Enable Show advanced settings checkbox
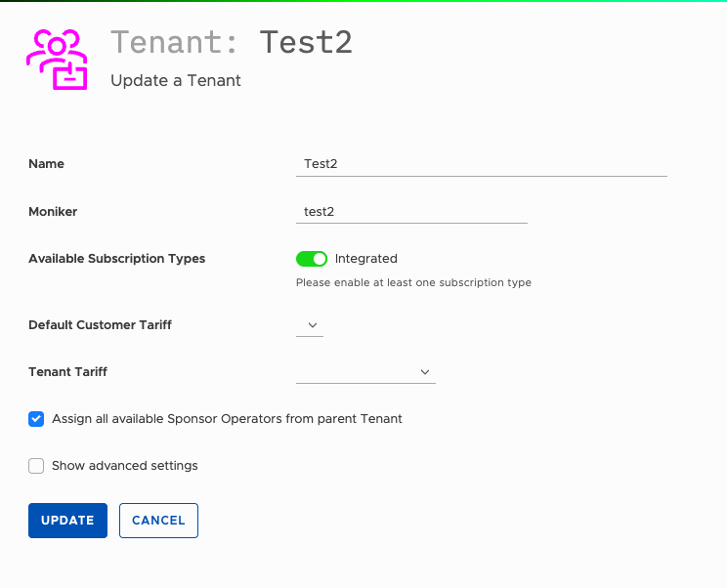The height and width of the screenshot is (588, 727). [x=36, y=466]
